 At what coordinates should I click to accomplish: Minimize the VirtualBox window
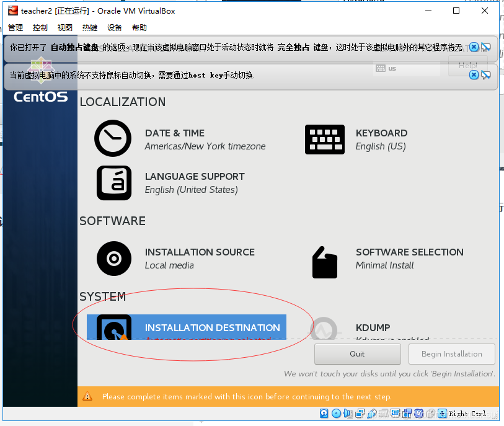click(x=428, y=11)
